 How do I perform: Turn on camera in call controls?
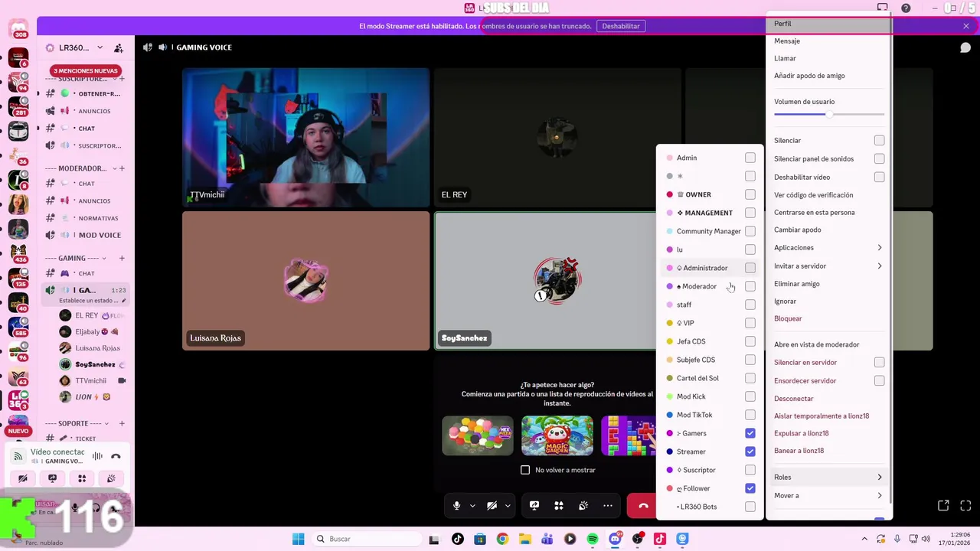click(492, 506)
